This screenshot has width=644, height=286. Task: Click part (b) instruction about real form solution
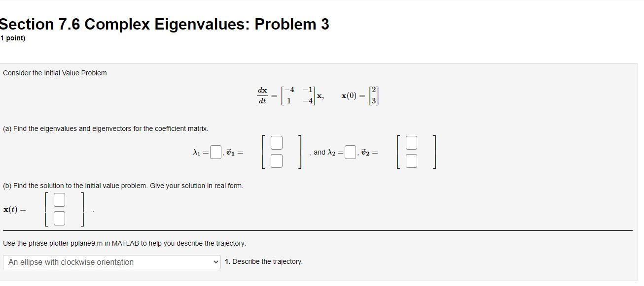tap(123, 186)
